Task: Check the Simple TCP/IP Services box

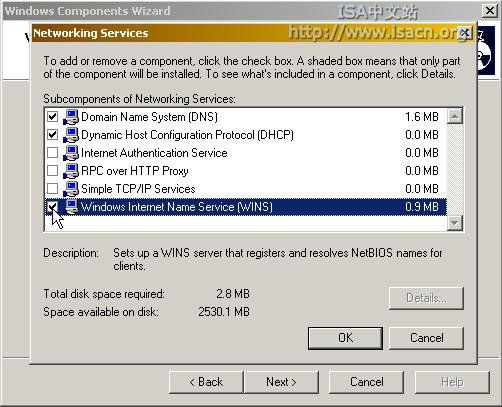Action: [52, 189]
